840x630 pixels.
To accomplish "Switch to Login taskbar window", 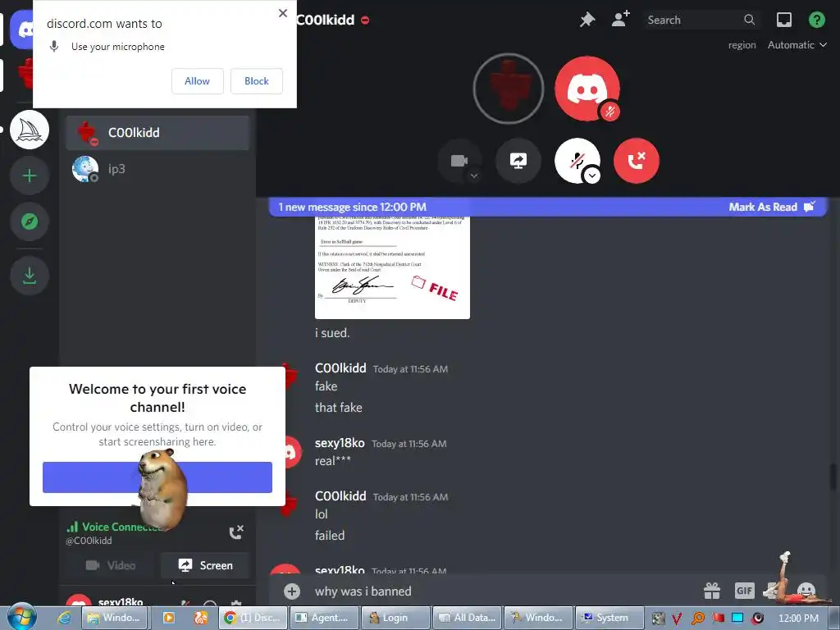I will coord(395,619).
